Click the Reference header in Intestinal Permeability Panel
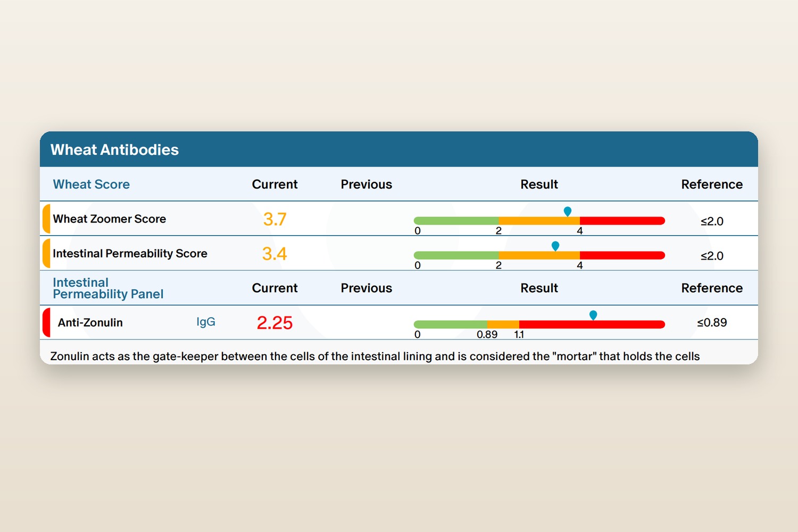Viewport: 798px width, 532px height. click(x=712, y=288)
